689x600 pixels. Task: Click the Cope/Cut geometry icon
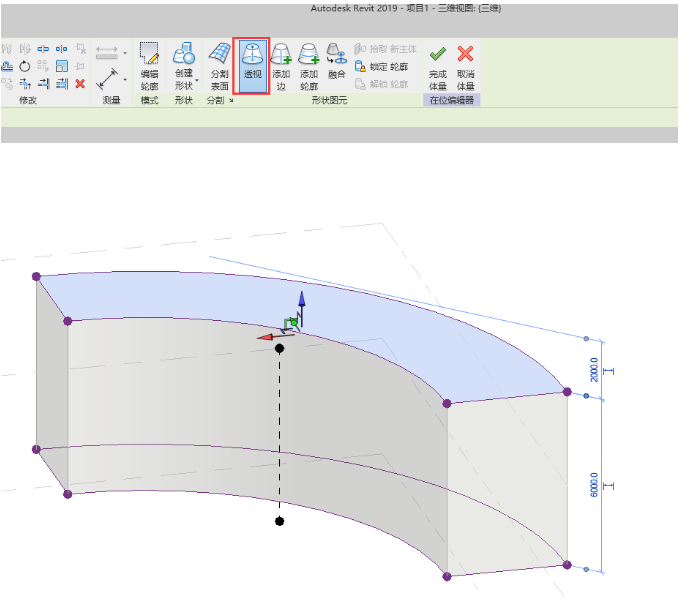[7, 67]
